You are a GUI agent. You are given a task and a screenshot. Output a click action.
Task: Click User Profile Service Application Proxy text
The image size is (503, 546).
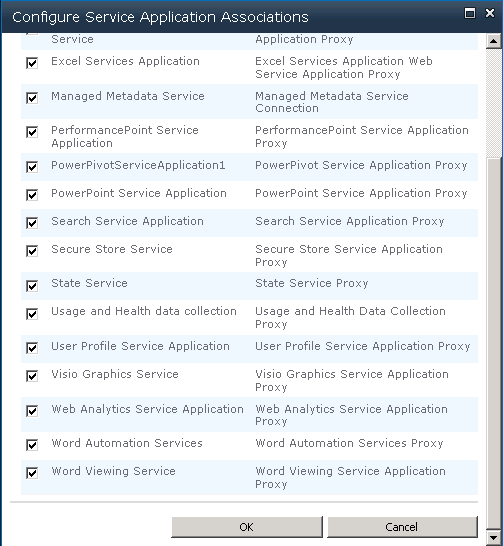[362, 346]
